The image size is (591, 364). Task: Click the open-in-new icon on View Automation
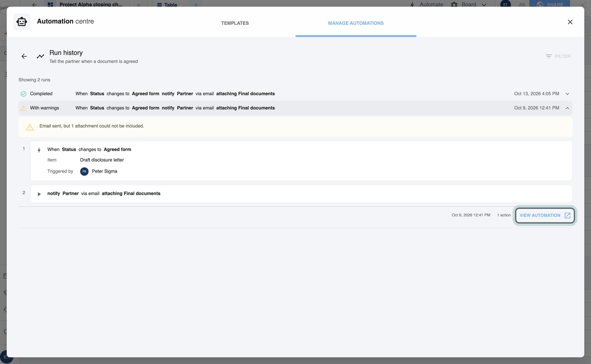click(567, 216)
